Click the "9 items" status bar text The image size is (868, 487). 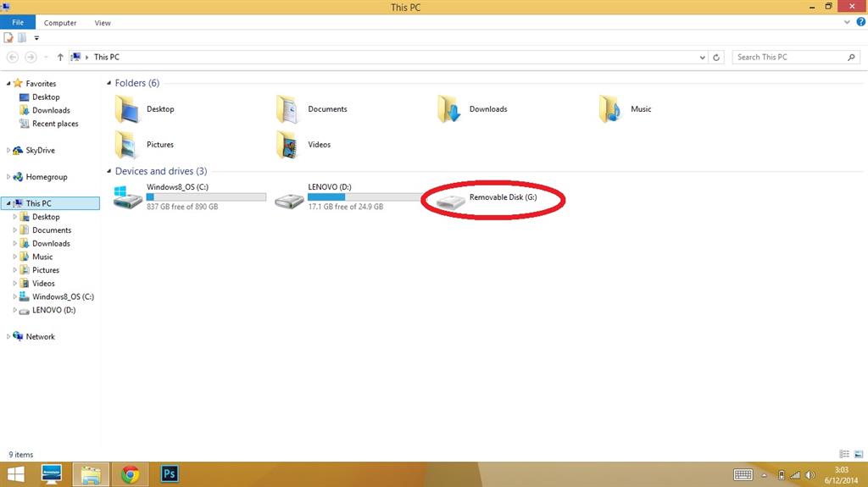click(x=21, y=454)
